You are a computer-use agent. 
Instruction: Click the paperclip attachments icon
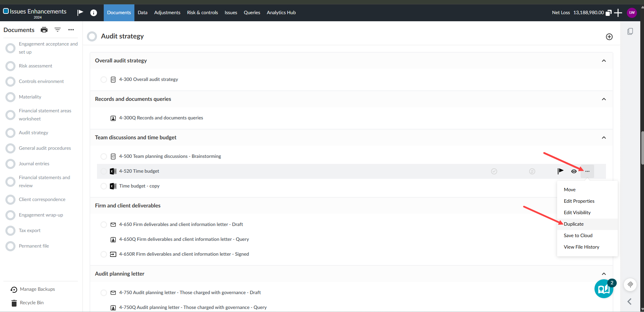pos(630,285)
